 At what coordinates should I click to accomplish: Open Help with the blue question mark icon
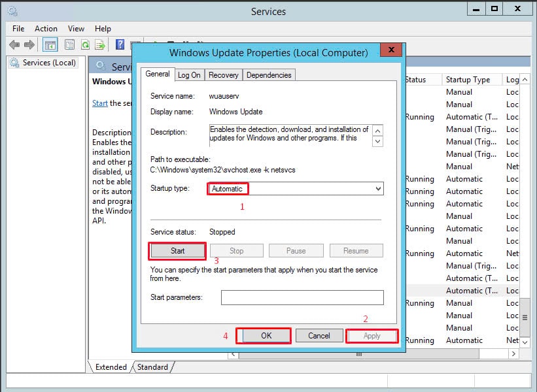(x=120, y=44)
